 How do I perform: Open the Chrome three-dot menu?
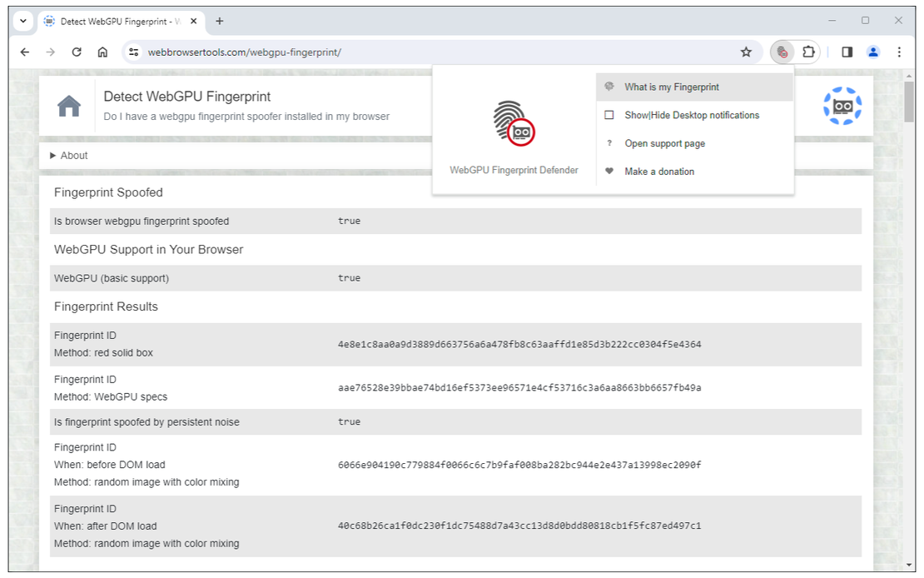900,51
